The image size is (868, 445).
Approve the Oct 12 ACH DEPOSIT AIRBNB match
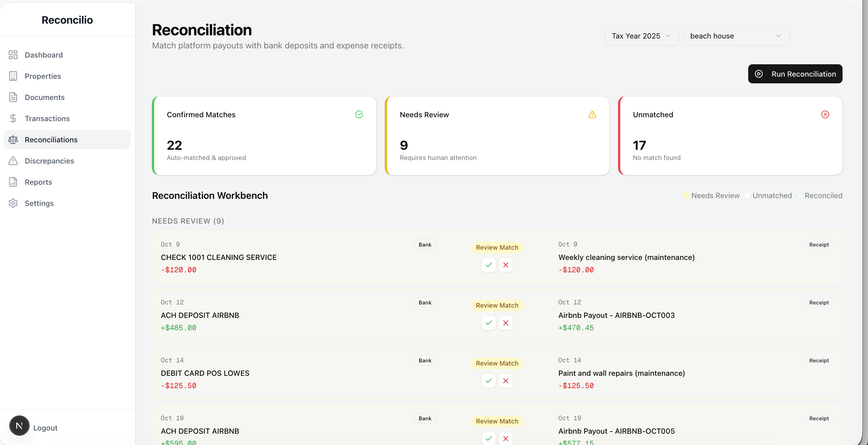(x=489, y=323)
